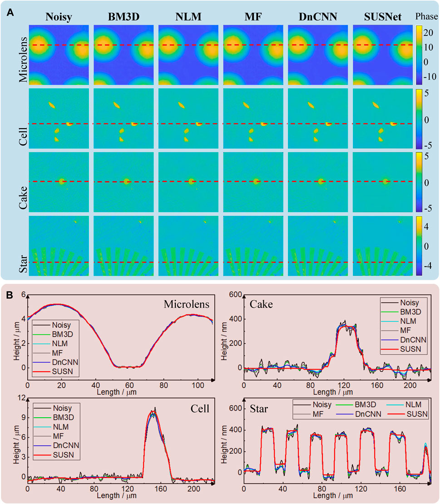
Task: Click the Microlens plot x-axis Length label
Action: coord(117,392)
